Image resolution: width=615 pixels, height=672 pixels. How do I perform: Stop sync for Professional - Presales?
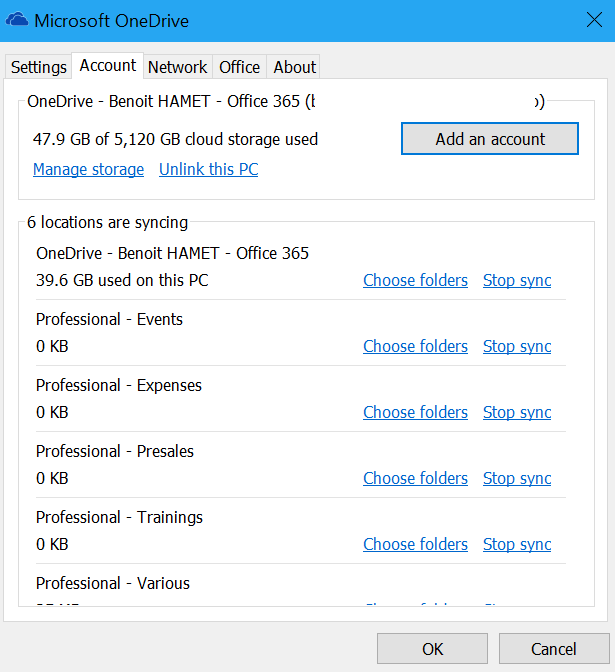(x=517, y=478)
